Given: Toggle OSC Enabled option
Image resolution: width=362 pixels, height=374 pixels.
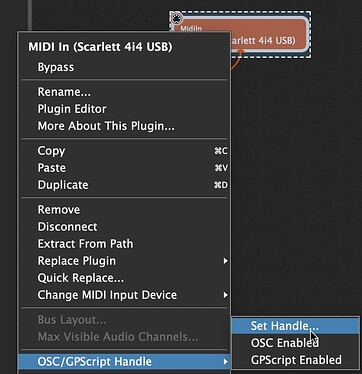Looking at the screenshot, I should 295,343.
